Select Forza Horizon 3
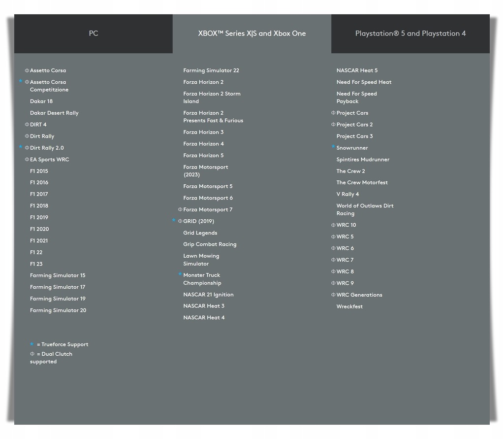 (203, 132)
